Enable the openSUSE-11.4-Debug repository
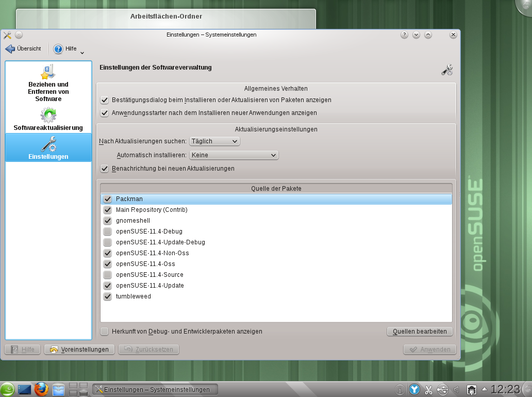Image resolution: width=532 pixels, height=397 pixels. tap(107, 231)
